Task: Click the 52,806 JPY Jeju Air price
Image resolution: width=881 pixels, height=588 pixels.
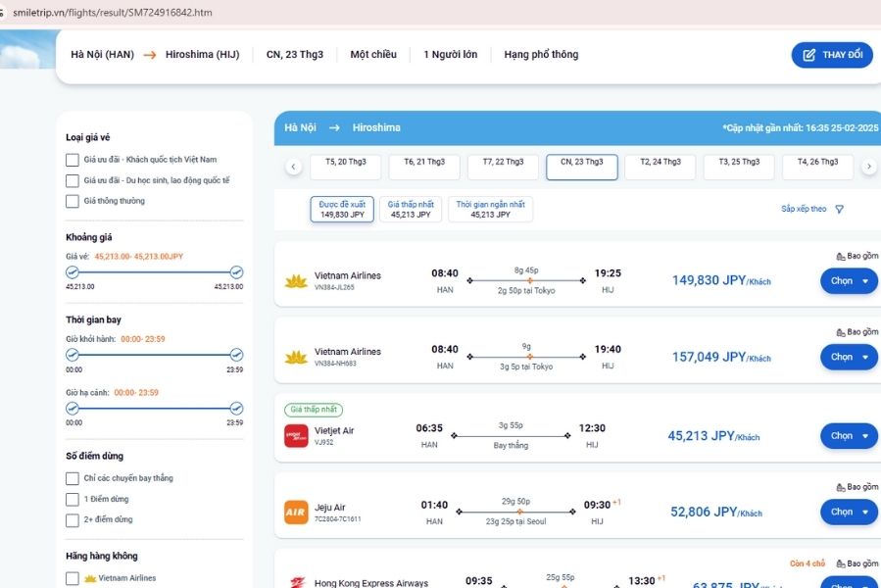Action: coord(716,513)
